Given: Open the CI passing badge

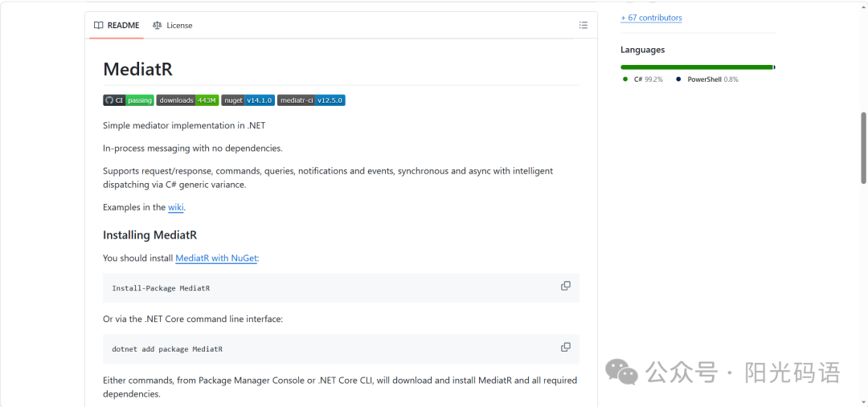Looking at the screenshot, I should point(129,100).
